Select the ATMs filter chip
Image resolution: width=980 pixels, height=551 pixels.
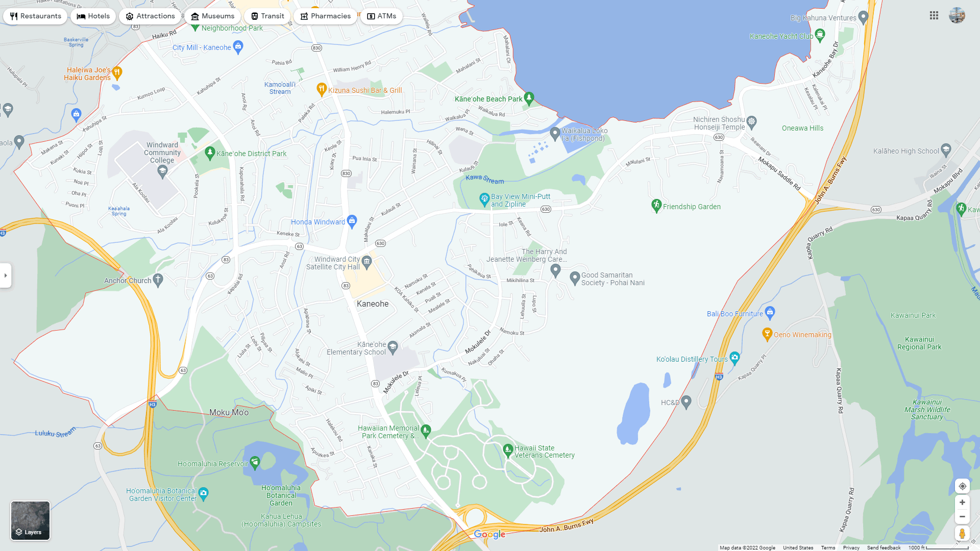381,16
